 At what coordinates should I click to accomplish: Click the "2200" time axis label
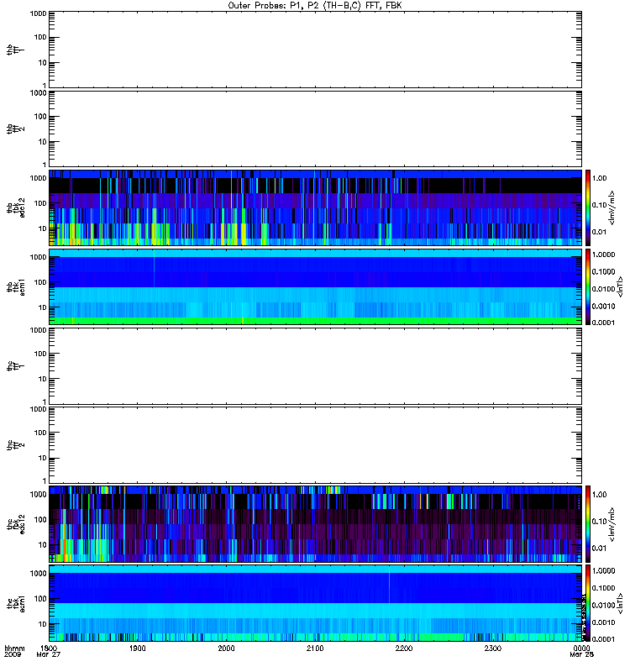pyautogui.click(x=404, y=648)
